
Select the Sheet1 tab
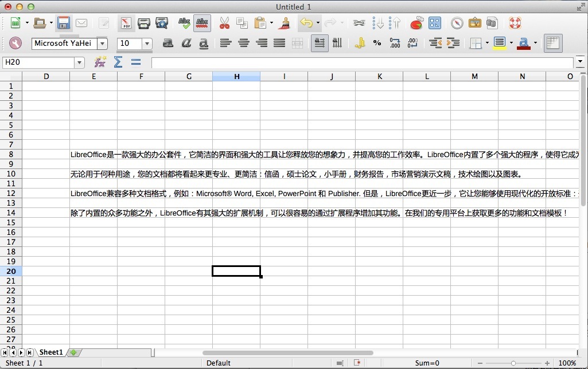[52, 352]
